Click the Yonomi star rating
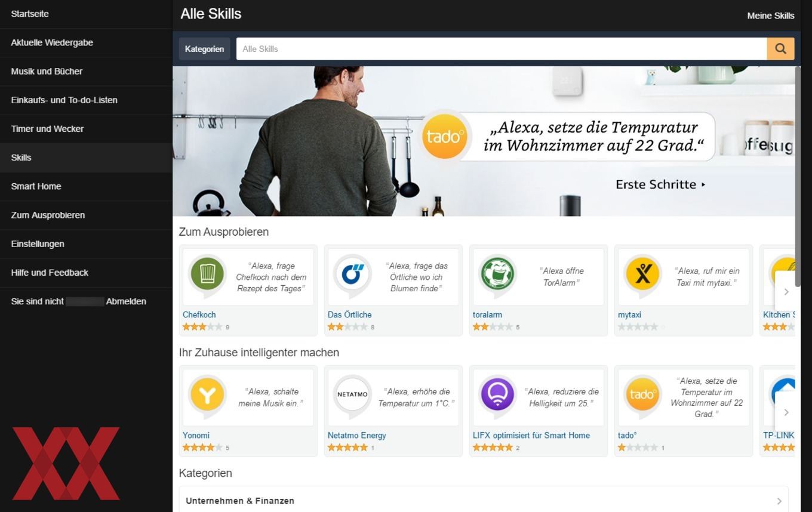Viewport: 812px width, 512px height. (x=202, y=448)
